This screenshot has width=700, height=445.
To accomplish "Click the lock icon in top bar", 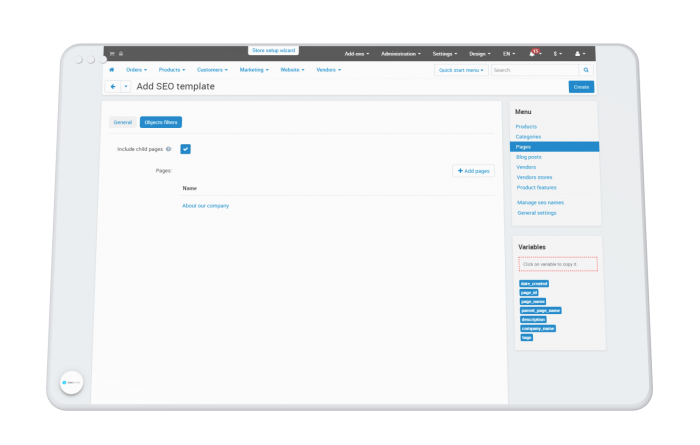I will [x=121, y=54].
